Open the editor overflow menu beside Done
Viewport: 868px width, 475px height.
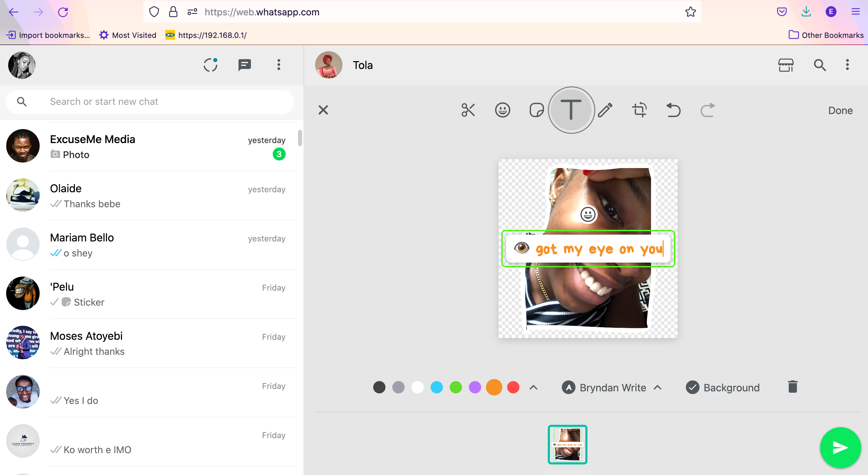point(847,65)
